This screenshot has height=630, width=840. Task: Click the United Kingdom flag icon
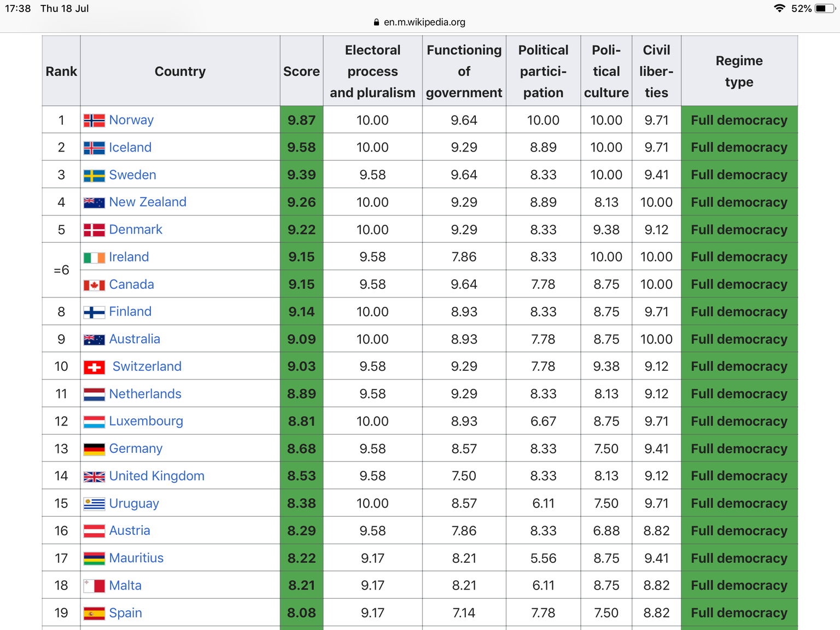94,476
